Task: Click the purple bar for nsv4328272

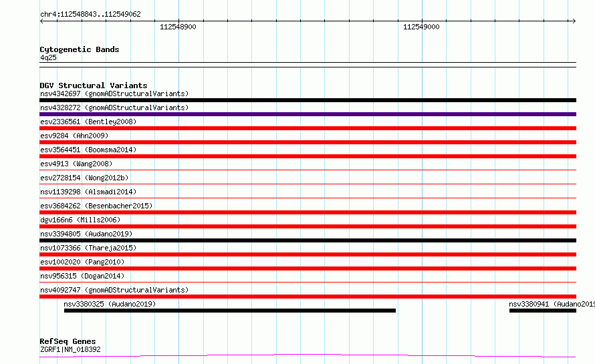Action: 308,114
